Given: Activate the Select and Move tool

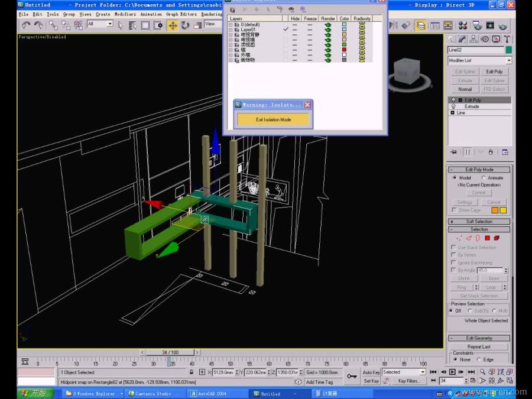Looking at the screenshot, I should point(173,25).
